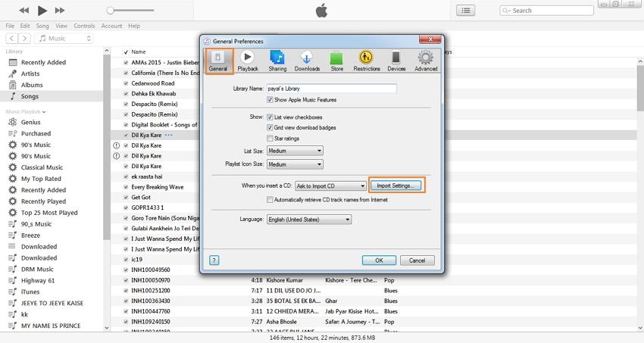Open the Account menu
Screen dimensions: 644x343
pyautogui.click(x=111, y=26)
